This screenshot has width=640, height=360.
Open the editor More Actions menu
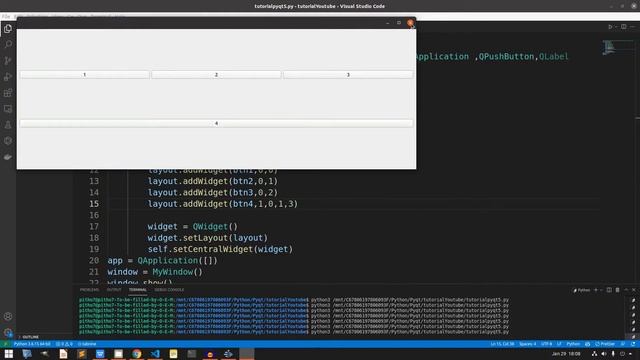point(633,27)
